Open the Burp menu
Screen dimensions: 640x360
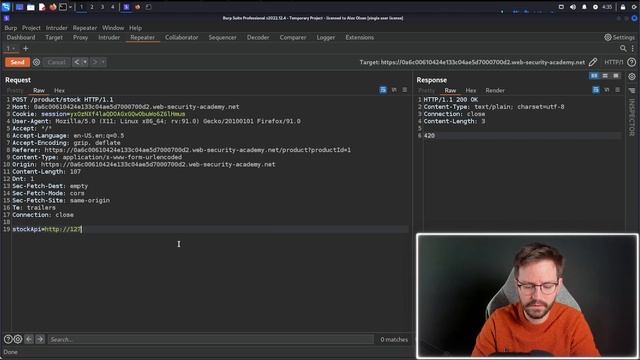(11, 28)
